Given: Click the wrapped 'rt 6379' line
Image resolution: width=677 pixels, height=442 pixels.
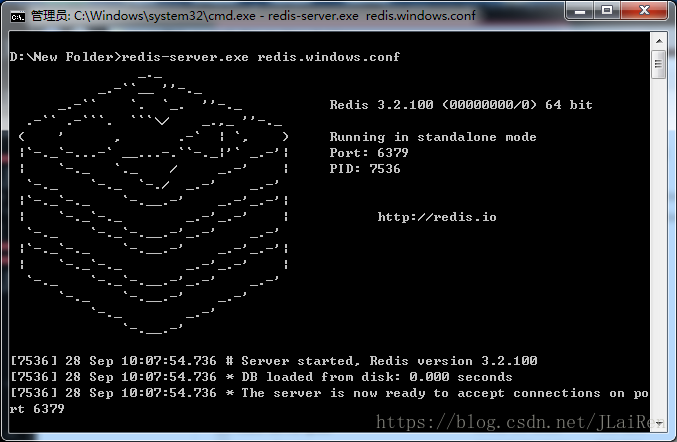Looking at the screenshot, I should [x=37, y=409].
